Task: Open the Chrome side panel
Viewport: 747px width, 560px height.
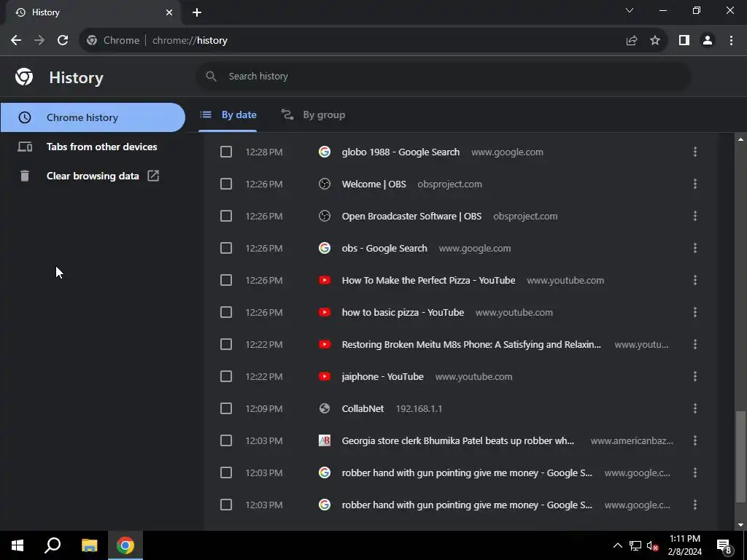Action: click(x=684, y=41)
